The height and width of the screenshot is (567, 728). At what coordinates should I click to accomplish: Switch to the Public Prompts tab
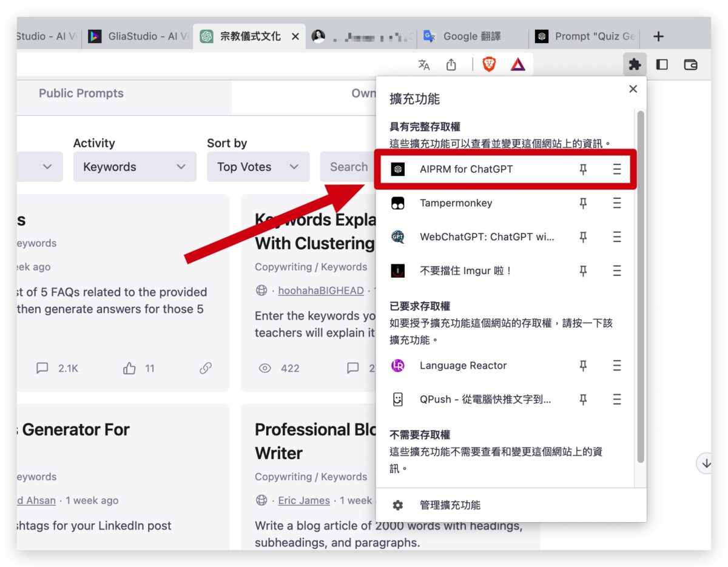coord(81,93)
